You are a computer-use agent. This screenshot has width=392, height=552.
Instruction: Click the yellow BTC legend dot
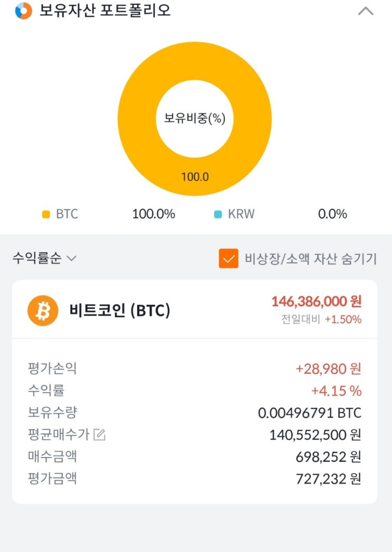click(x=46, y=214)
